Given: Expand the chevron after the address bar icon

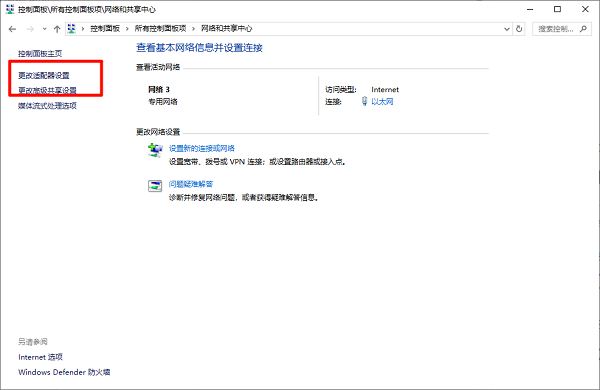Looking at the screenshot, I should pos(83,28).
